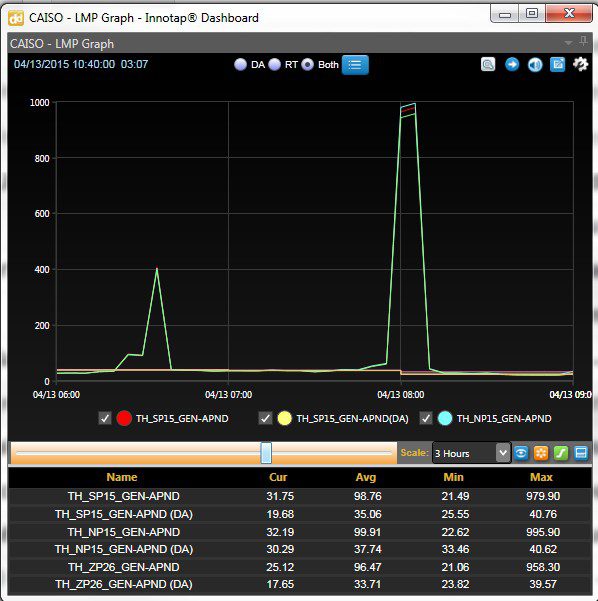Viewport: 598px width, 601px height.
Task: Select the TH_ZP26_GEN-APND (DA) table row name
Action: pyautogui.click(x=123, y=584)
